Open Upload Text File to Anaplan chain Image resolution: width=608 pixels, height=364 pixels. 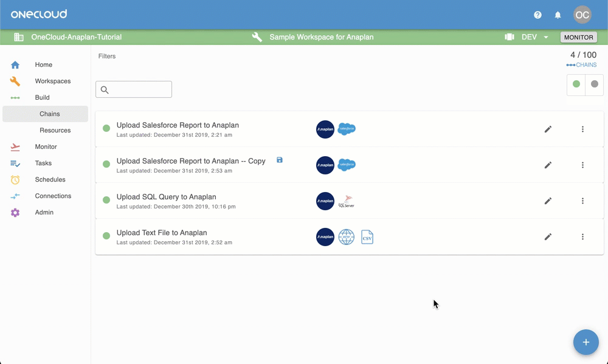(162, 233)
